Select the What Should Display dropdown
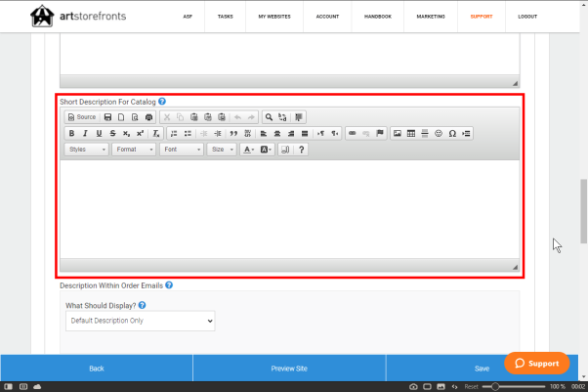The image size is (588, 392). click(140, 321)
